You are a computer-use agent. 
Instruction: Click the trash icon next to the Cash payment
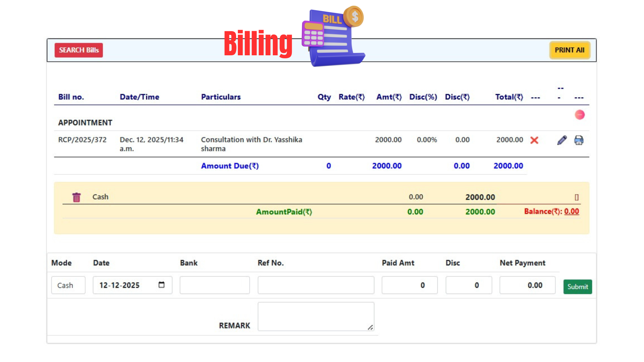(76, 197)
